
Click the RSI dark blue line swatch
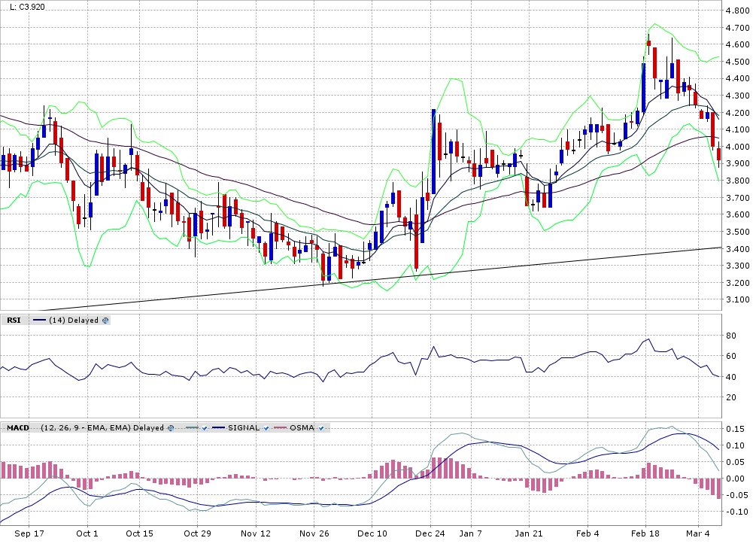[x=39, y=321]
